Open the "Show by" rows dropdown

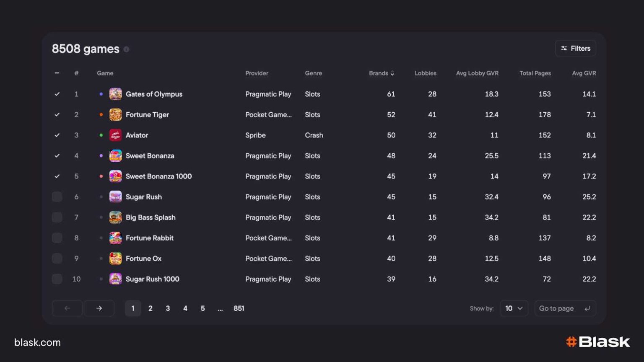pyautogui.click(x=514, y=308)
